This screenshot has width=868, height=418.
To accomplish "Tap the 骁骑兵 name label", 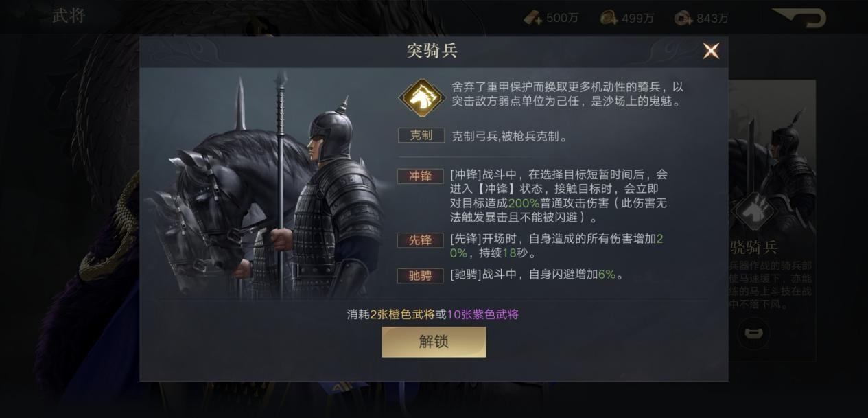I will (x=753, y=248).
